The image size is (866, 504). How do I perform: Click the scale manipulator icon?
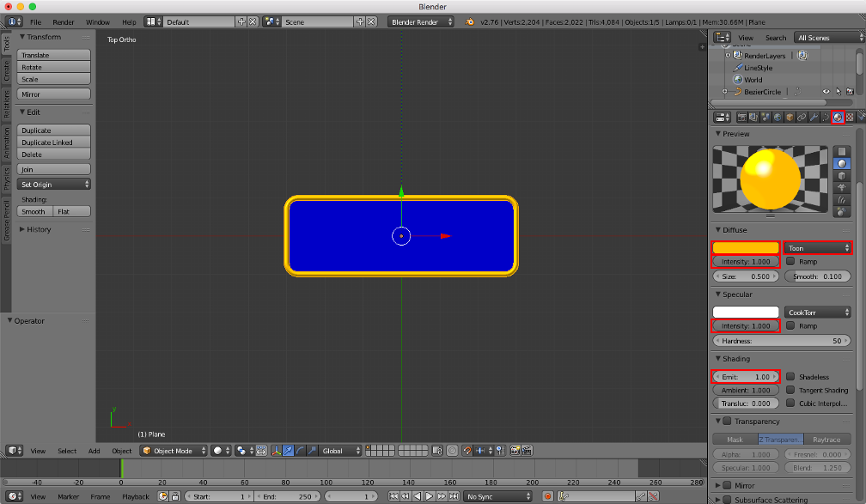(313, 451)
